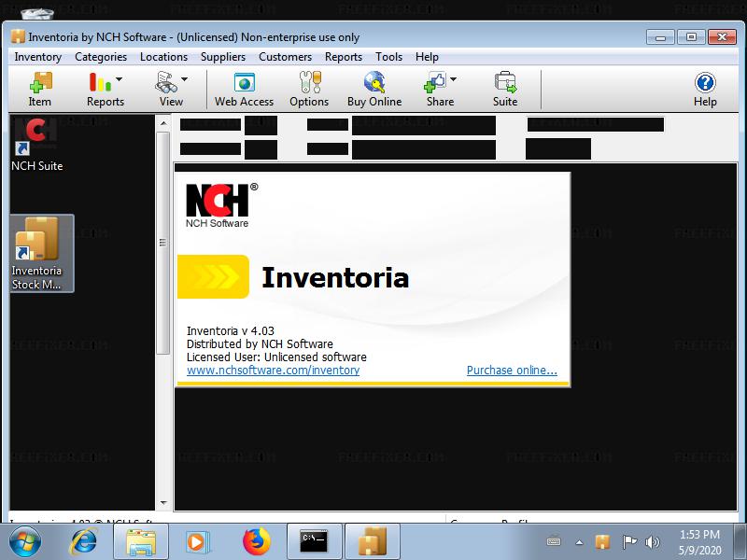Expand the Reports toolbar dropdown arrow
747x560 pixels.
point(120,79)
